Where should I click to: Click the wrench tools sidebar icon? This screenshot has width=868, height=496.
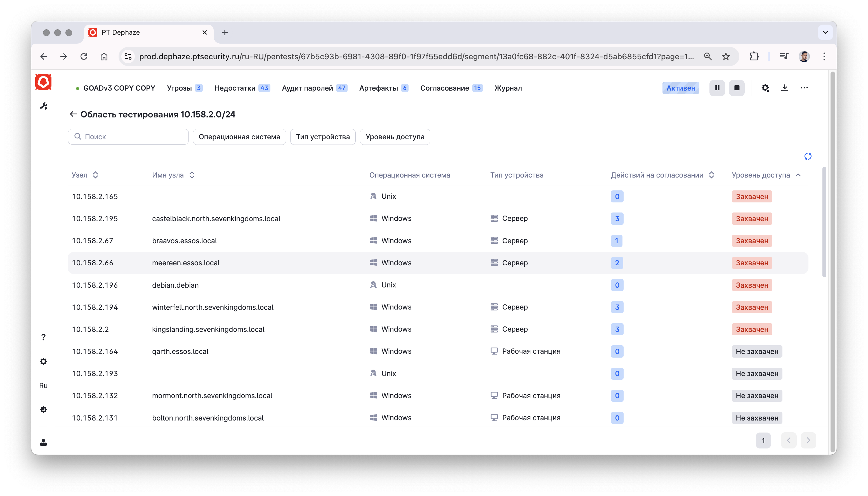[x=44, y=106]
